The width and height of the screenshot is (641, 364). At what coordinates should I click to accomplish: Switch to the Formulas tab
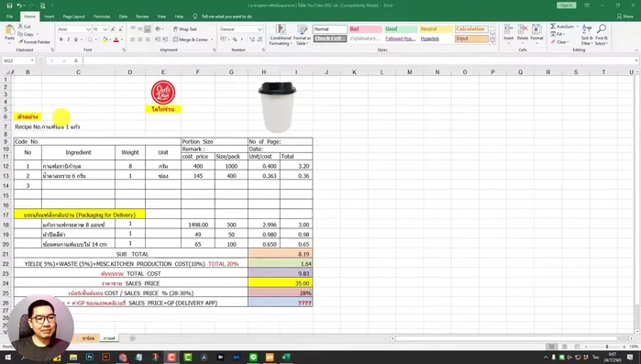point(102,17)
